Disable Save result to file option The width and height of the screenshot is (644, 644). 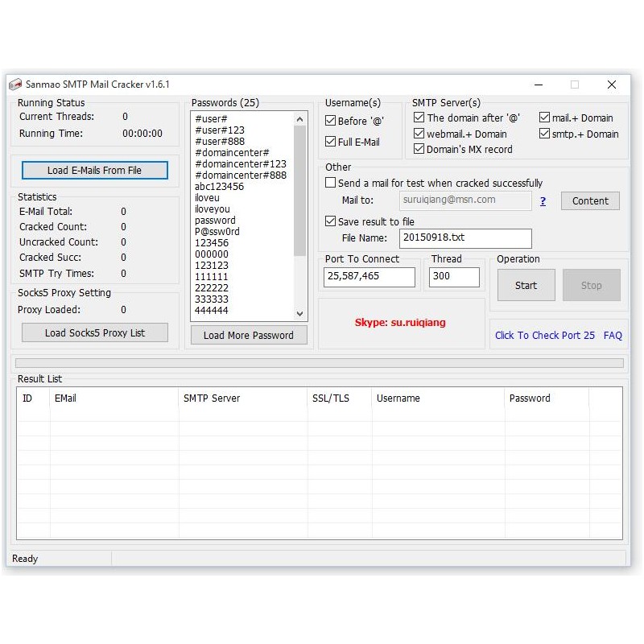pyautogui.click(x=330, y=221)
